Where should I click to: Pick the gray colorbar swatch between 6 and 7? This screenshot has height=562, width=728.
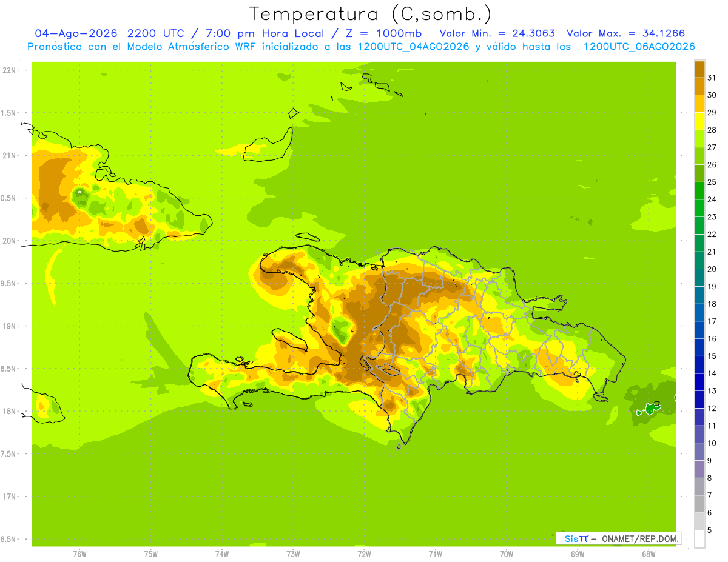point(699,504)
